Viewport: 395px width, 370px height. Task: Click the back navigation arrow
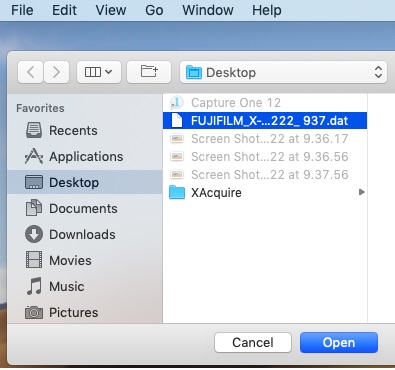coord(30,72)
